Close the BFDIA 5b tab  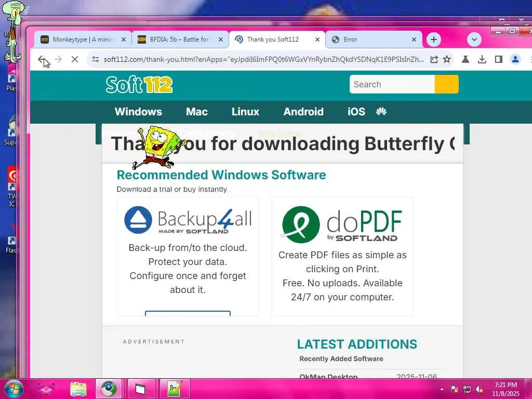click(220, 39)
